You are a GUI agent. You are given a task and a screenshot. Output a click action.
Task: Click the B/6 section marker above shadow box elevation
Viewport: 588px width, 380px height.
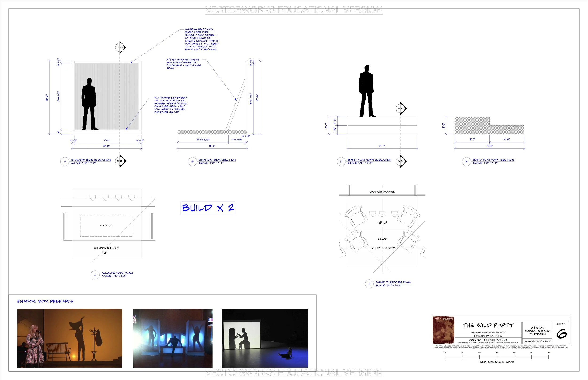120,47
